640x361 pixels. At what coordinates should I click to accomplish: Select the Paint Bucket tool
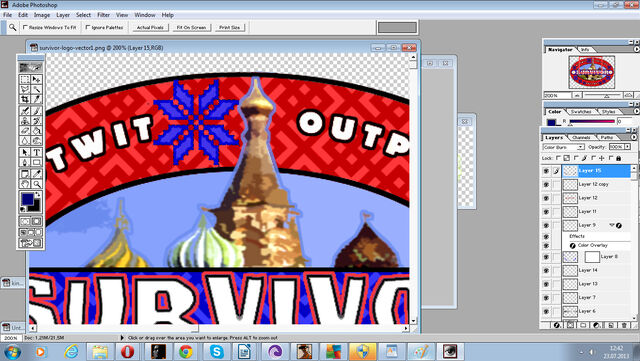click(36, 131)
